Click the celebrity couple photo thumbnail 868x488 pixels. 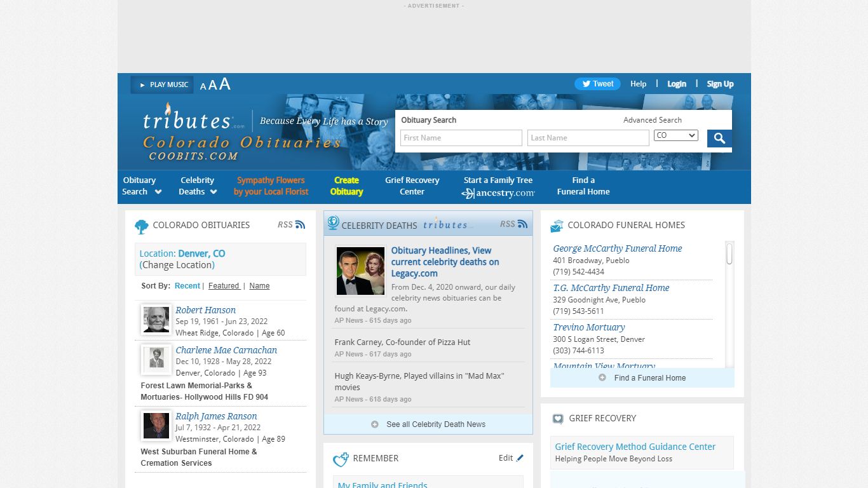pos(360,271)
